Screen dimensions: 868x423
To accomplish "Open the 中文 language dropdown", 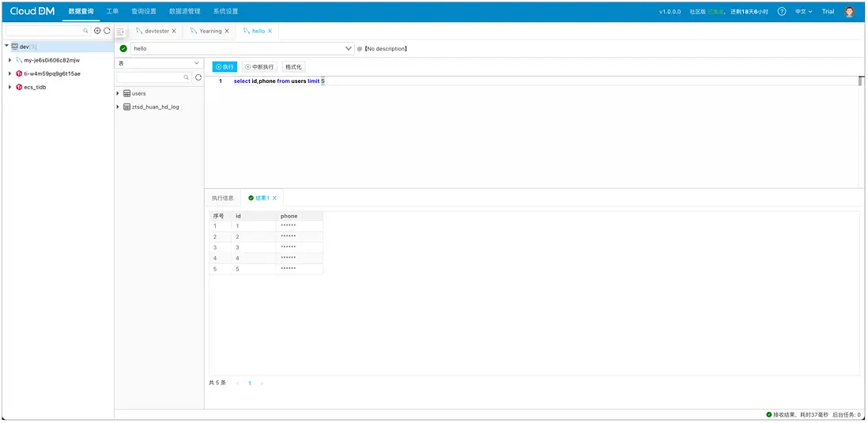I will 803,12.
